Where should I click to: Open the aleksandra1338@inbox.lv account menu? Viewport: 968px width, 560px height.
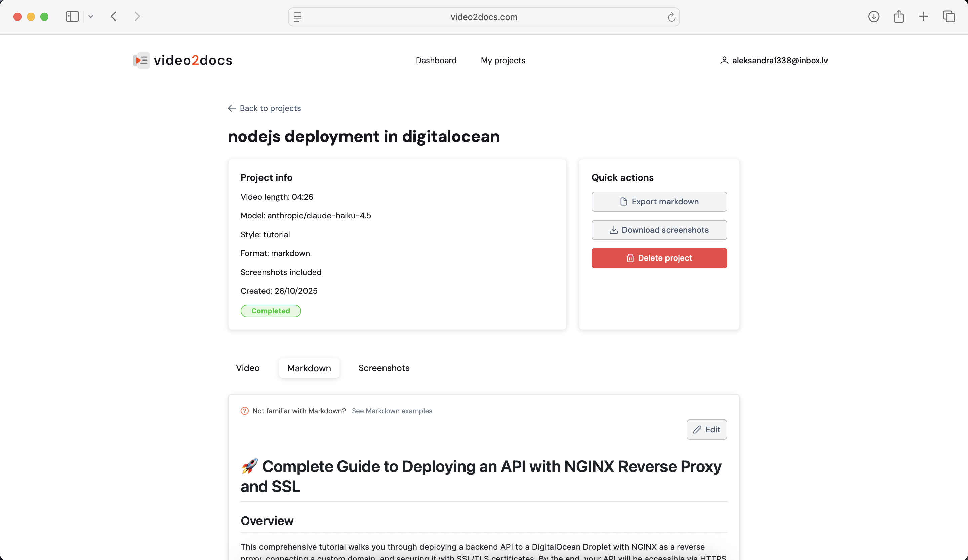point(774,60)
